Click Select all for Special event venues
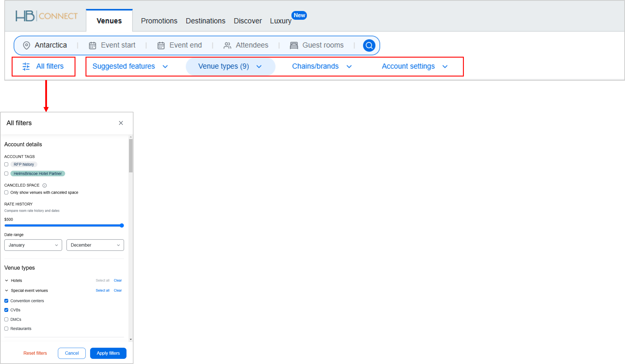The image size is (625, 364). click(x=103, y=290)
